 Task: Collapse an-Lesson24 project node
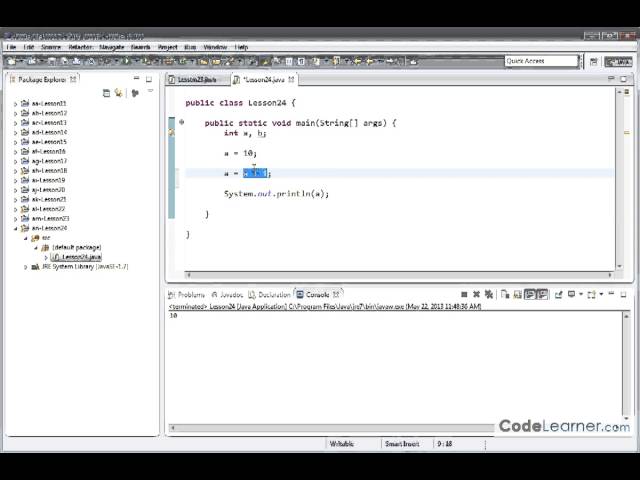[16, 228]
